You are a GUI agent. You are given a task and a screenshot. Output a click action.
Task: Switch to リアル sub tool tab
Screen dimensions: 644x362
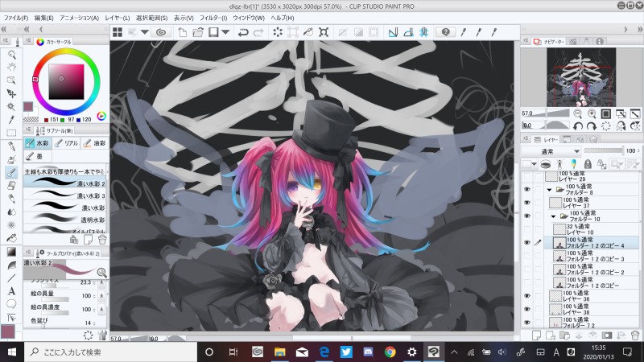click(66, 143)
